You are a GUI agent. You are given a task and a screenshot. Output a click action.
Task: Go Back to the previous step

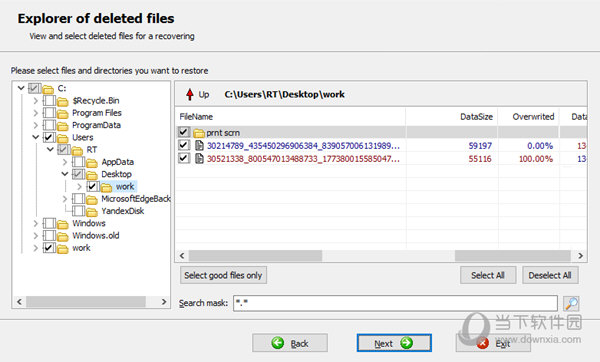pos(290,343)
